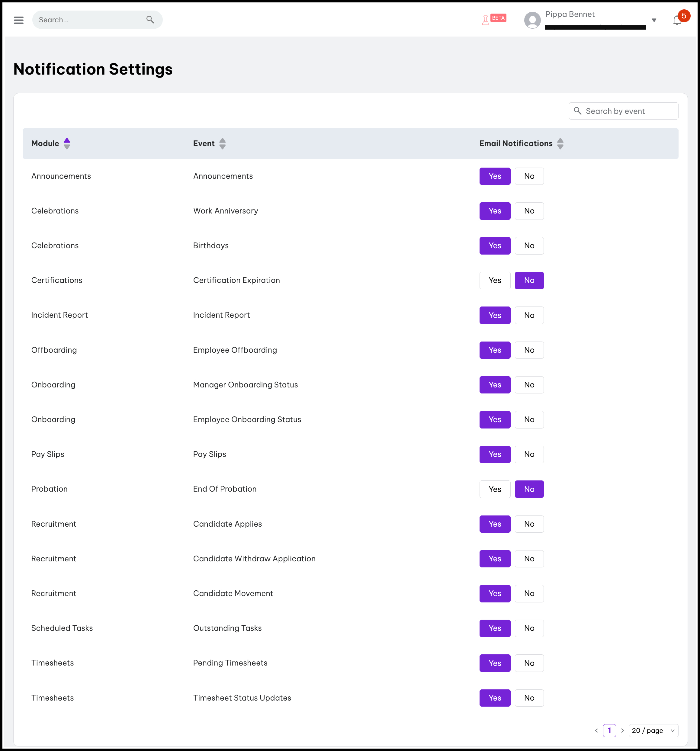Sort by Email Notifications column arrows

[560, 143]
